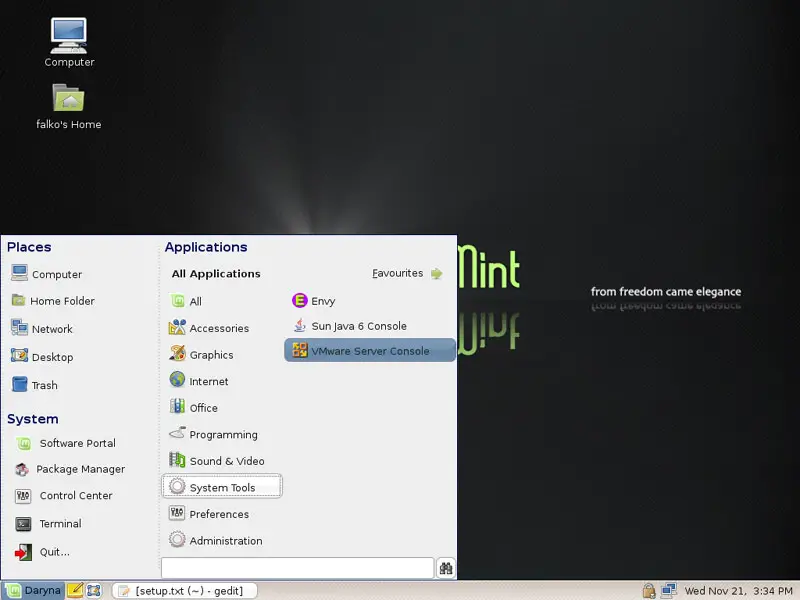Launch Software Portal
This screenshot has height=600, width=800.
[65, 443]
